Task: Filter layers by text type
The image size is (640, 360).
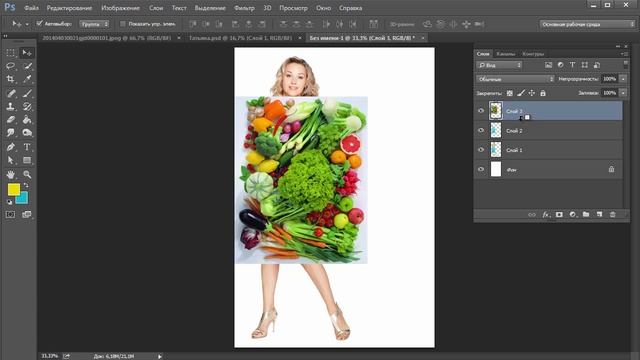Action: click(572, 65)
